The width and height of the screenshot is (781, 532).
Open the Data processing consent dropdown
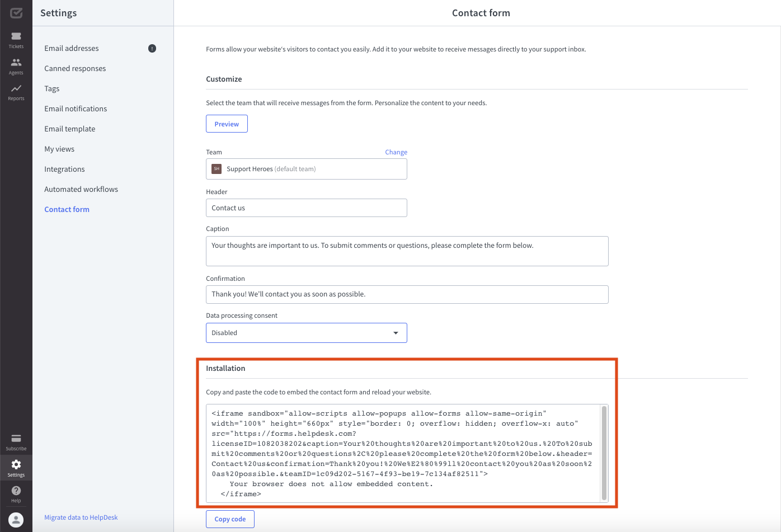point(306,332)
